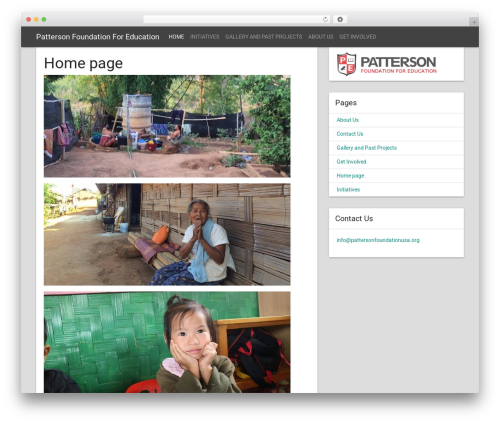Open the HOME menu item
500x423 pixels.
[x=176, y=37]
